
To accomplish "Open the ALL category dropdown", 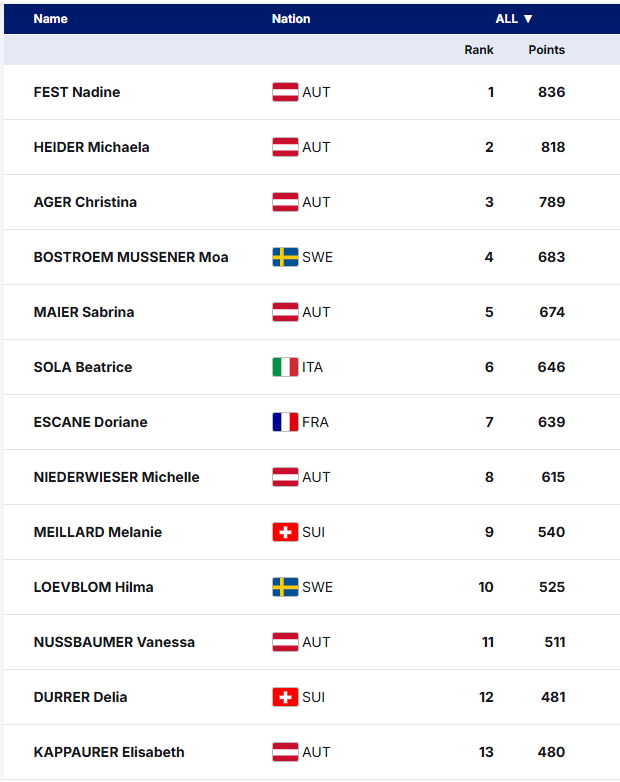I will click(x=514, y=19).
